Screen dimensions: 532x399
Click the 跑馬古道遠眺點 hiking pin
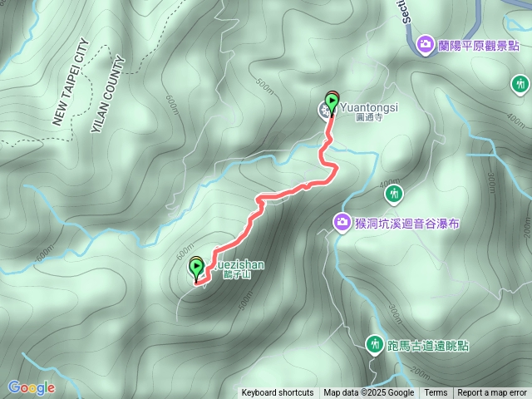tap(375, 345)
